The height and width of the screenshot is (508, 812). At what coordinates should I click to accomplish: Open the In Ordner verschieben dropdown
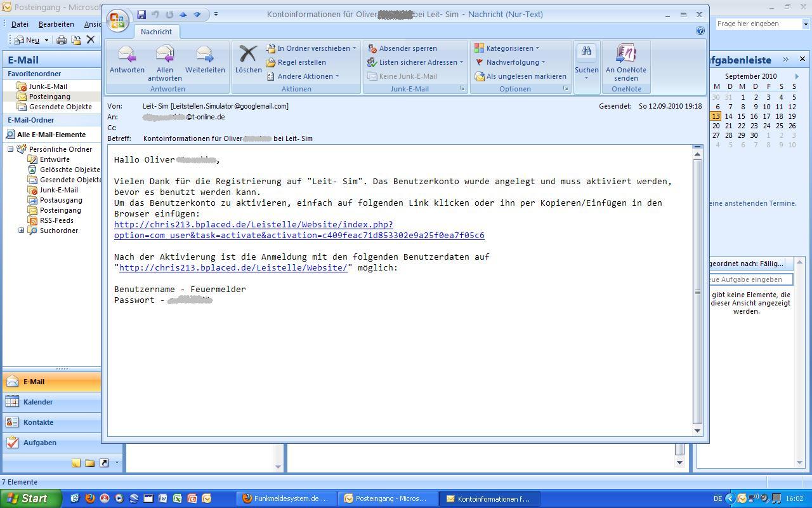click(311, 48)
